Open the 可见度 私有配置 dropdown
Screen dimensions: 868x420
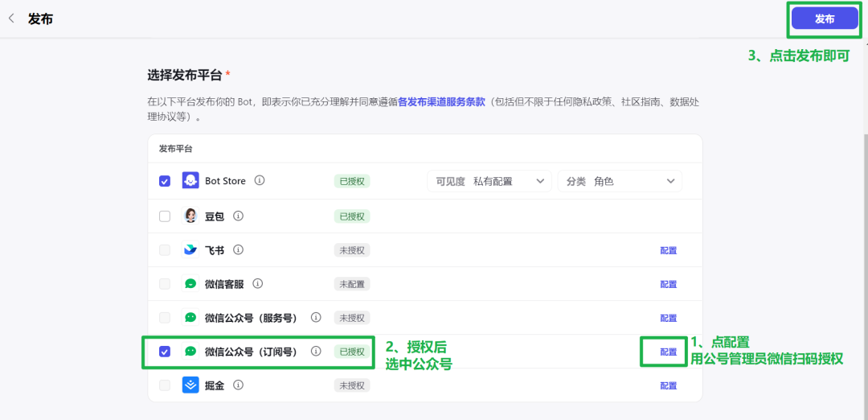click(x=489, y=181)
